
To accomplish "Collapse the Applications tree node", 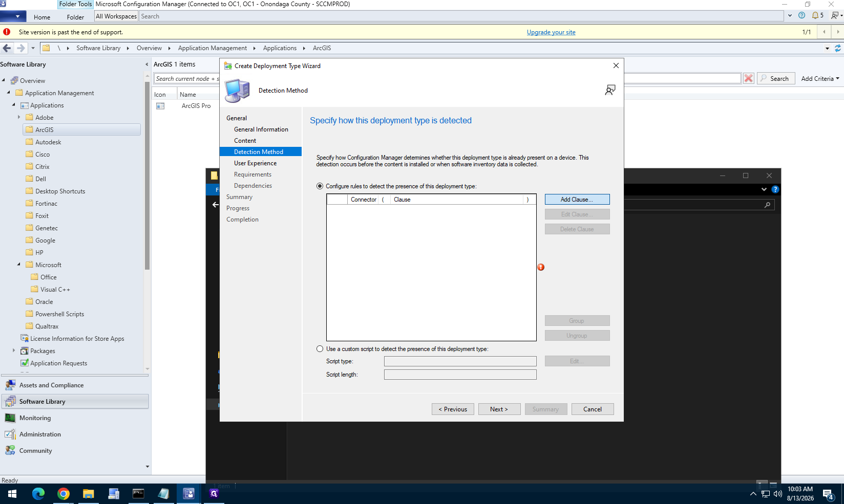I will [x=14, y=105].
